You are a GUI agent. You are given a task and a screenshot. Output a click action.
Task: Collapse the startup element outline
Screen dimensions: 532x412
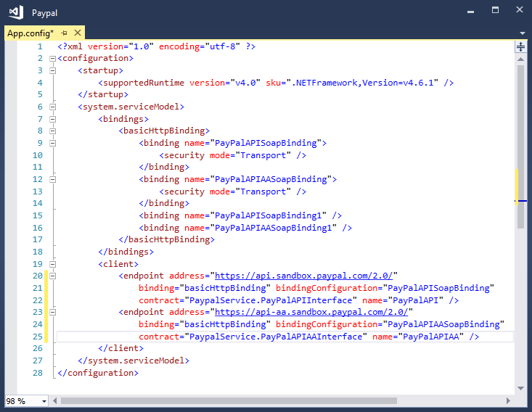click(x=52, y=70)
